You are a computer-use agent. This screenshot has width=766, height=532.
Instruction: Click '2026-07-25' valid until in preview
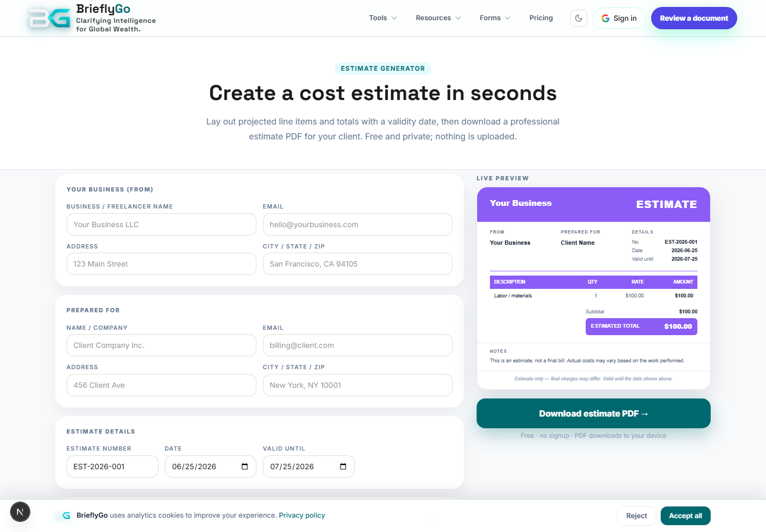[x=684, y=259]
